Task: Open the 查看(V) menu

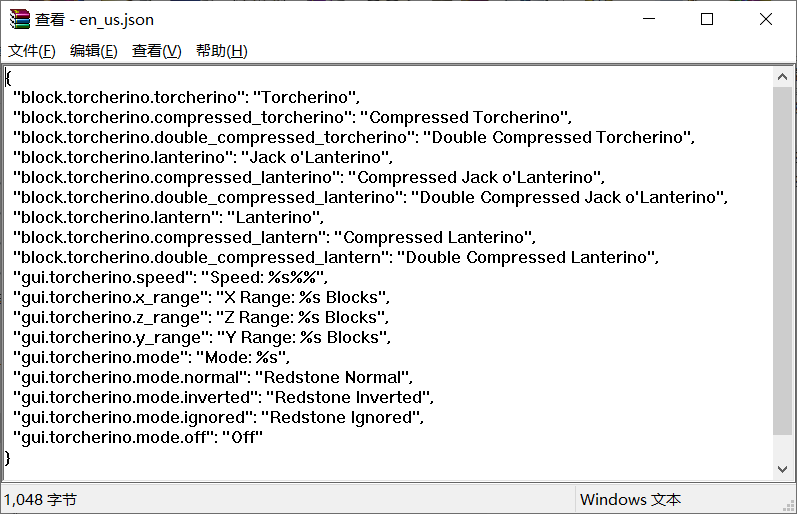Action: point(156,51)
